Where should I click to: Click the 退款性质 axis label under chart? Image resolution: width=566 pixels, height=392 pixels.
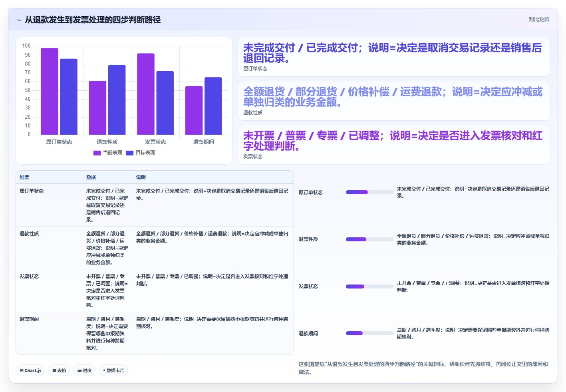click(107, 142)
